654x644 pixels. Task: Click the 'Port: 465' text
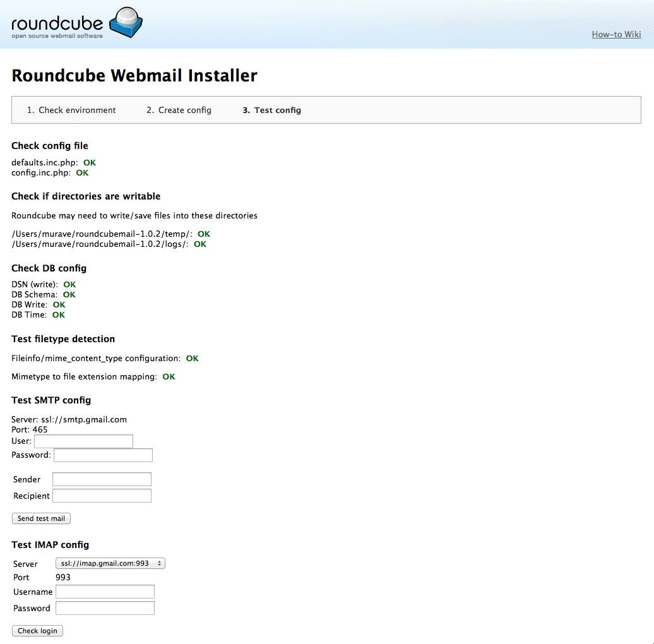30,429
